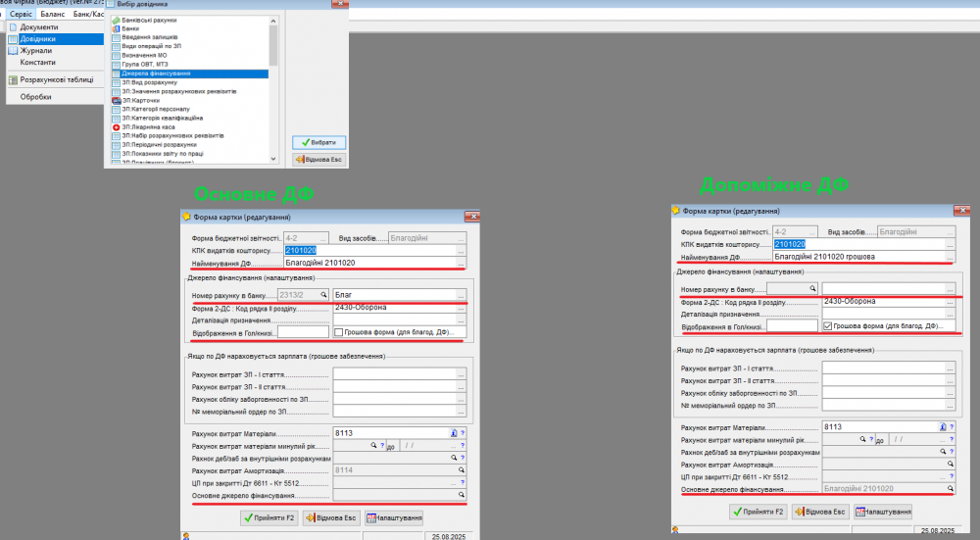Click the 'Банки' icon in directory list
This screenshot has height=540, width=980.
(116, 28)
